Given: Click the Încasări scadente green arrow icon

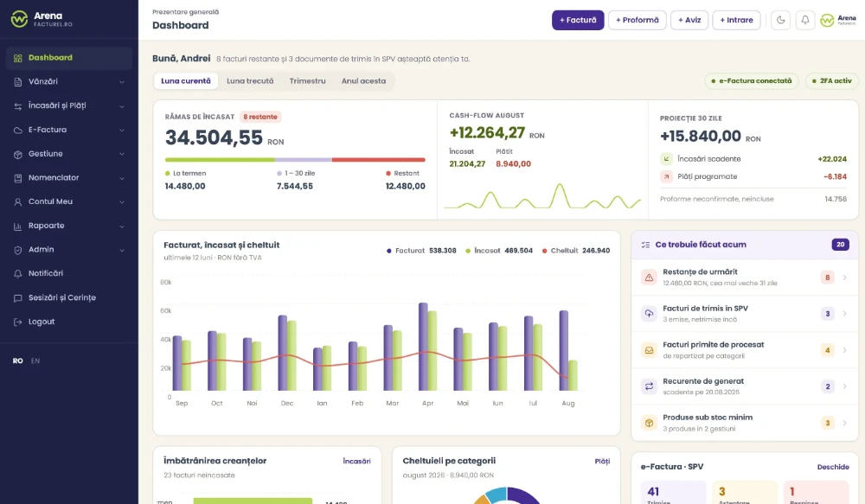Looking at the screenshot, I should pyautogui.click(x=666, y=159).
